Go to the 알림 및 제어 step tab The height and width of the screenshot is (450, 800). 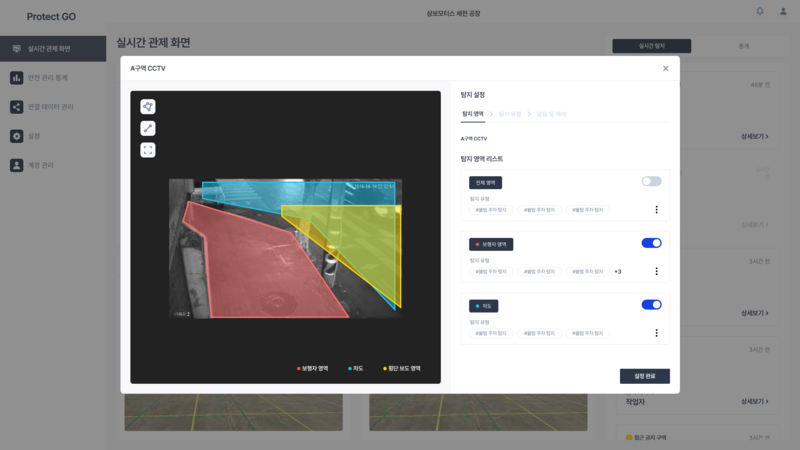tap(551, 114)
